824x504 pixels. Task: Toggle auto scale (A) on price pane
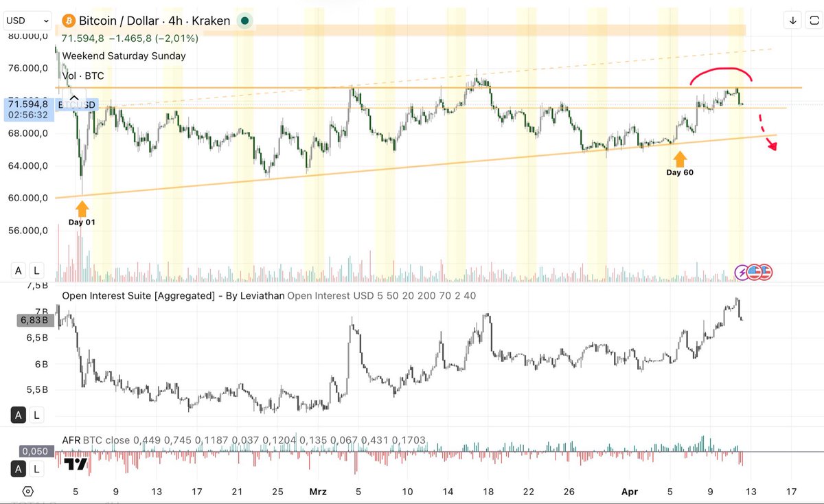coord(19,271)
